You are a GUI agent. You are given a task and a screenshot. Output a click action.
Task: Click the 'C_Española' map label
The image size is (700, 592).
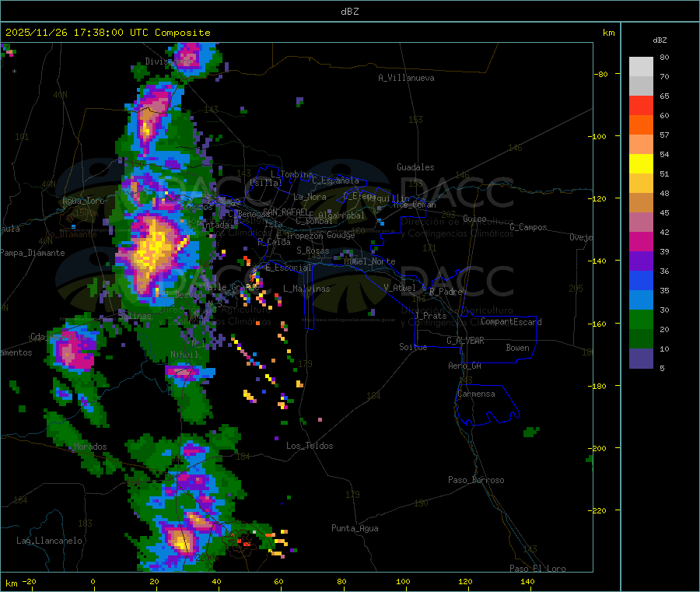tap(335, 180)
